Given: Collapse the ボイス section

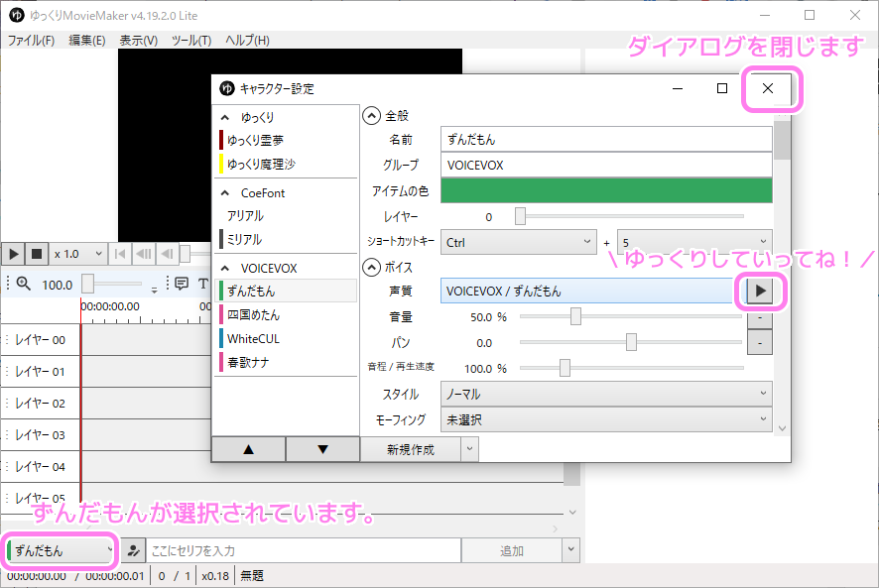Looking at the screenshot, I should [x=371, y=268].
